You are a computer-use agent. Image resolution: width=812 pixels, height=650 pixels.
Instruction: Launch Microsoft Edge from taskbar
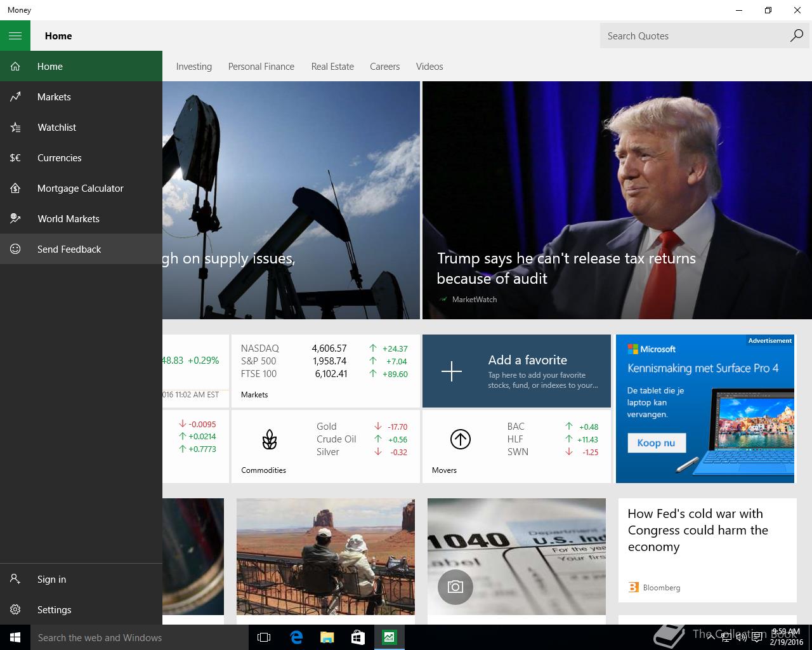coord(296,637)
